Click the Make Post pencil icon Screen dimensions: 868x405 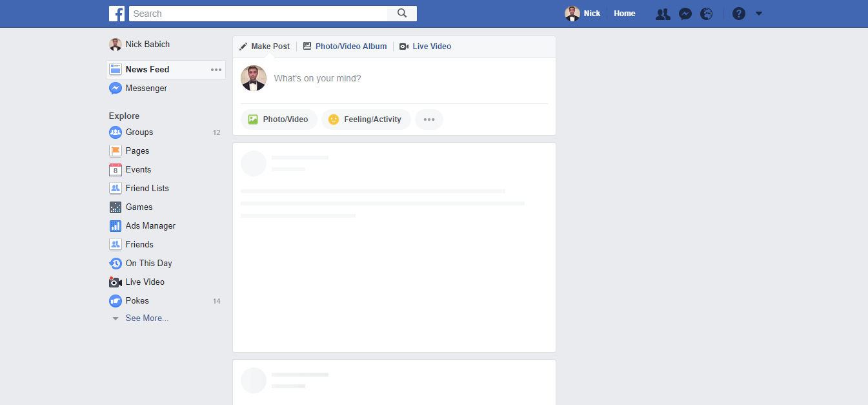click(243, 47)
